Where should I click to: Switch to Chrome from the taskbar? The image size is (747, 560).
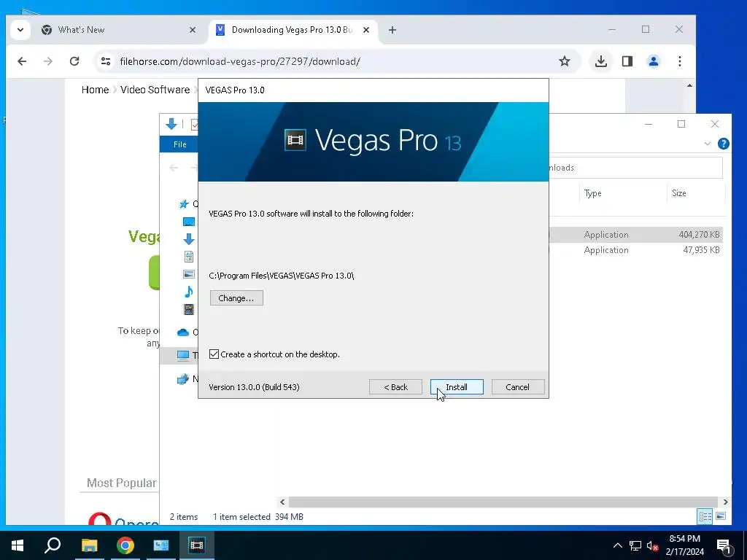coord(125,545)
